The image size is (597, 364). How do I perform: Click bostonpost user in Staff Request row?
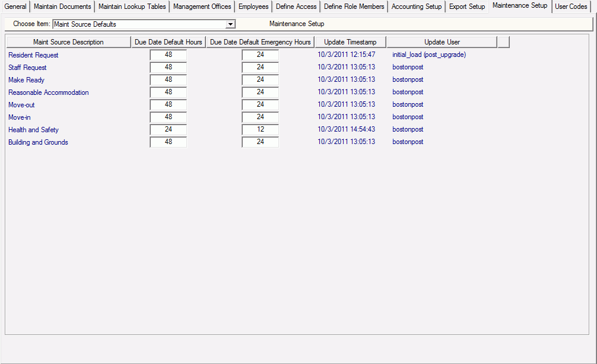click(x=408, y=68)
